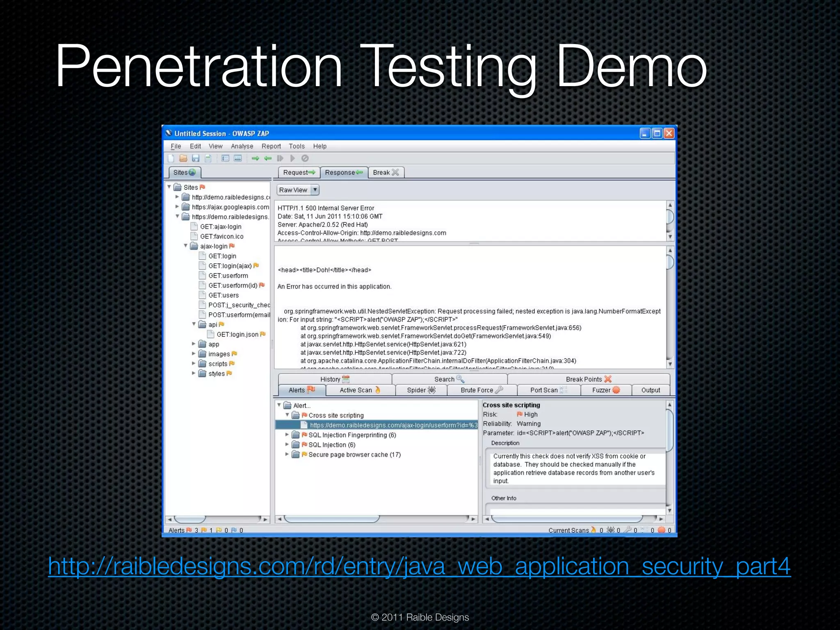840x630 pixels.
Task: Click the drop request circle-slash icon
Action: tap(305, 158)
